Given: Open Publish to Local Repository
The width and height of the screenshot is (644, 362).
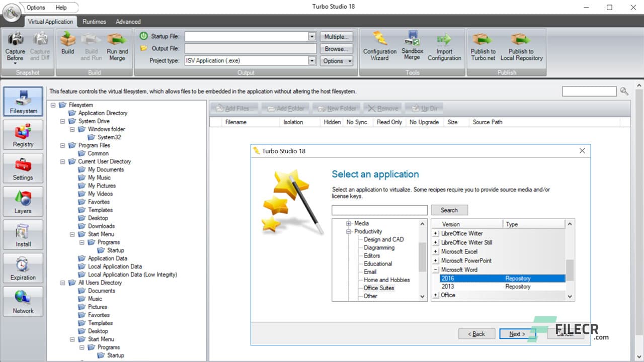Looking at the screenshot, I should coord(522,46).
